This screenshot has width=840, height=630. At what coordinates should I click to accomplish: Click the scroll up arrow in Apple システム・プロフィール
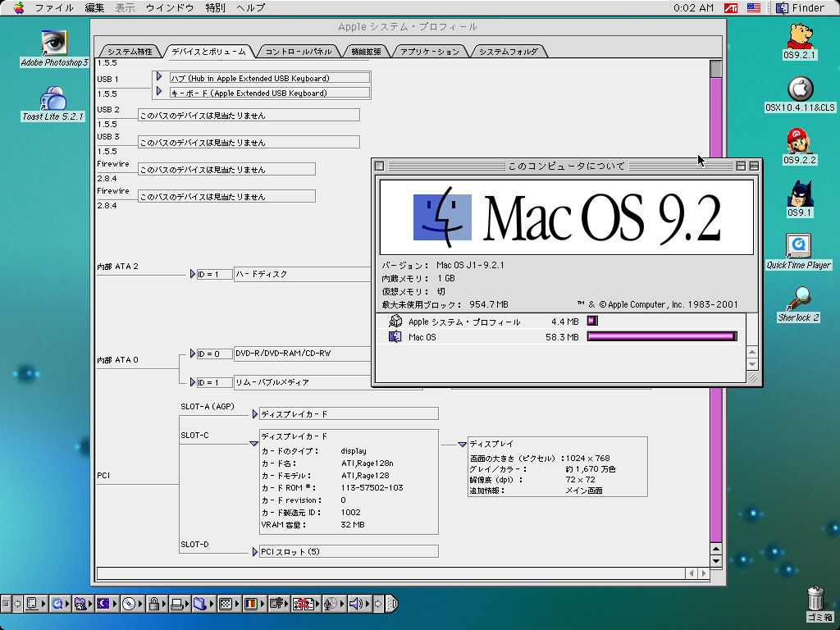pos(715,549)
